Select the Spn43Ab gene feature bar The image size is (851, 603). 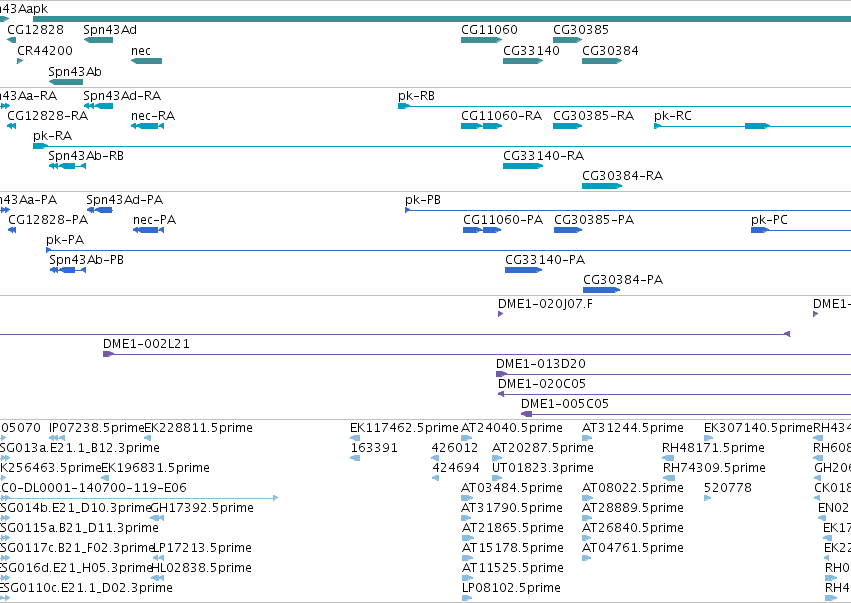(x=66, y=82)
